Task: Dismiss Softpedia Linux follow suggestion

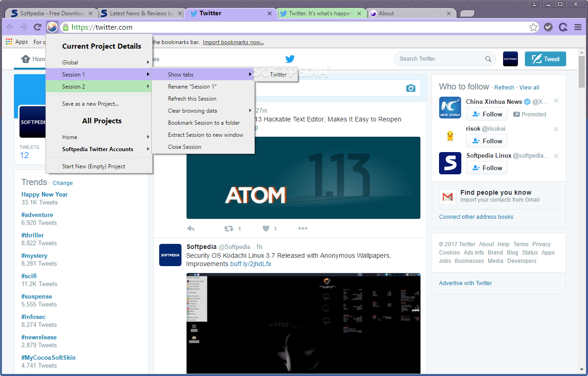Action: [x=556, y=156]
